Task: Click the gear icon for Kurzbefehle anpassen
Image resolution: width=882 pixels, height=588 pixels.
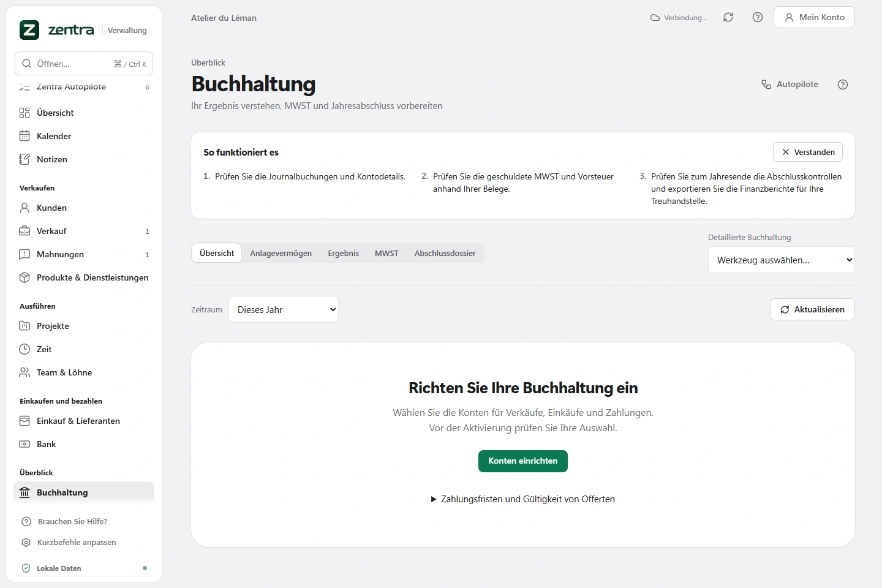Action: point(26,543)
